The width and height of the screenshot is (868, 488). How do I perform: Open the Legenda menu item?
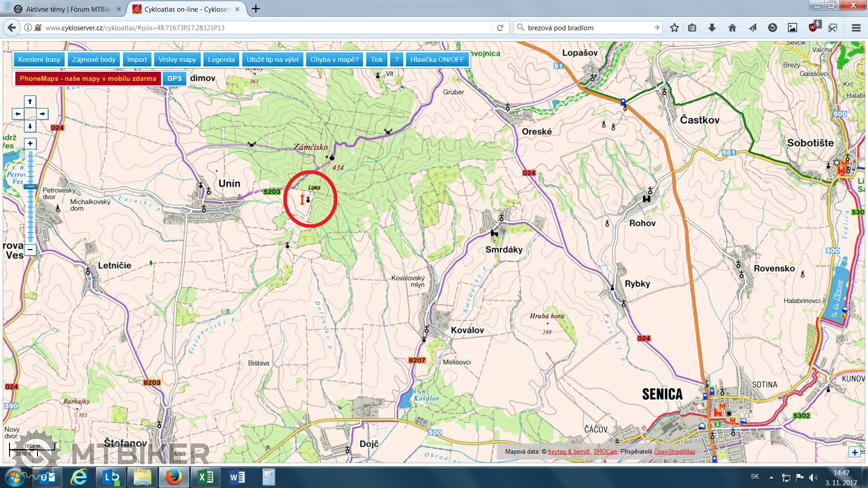(x=221, y=60)
